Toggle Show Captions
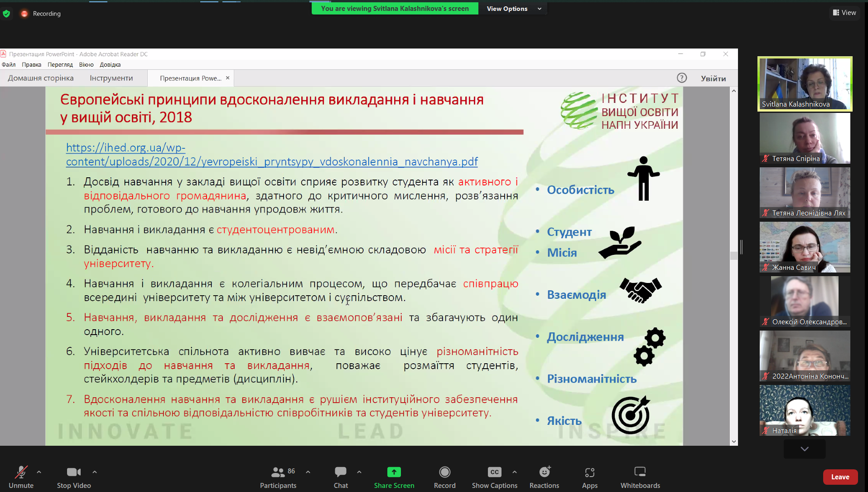Viewport: 868px width, 492px height. tap(494, 473)
